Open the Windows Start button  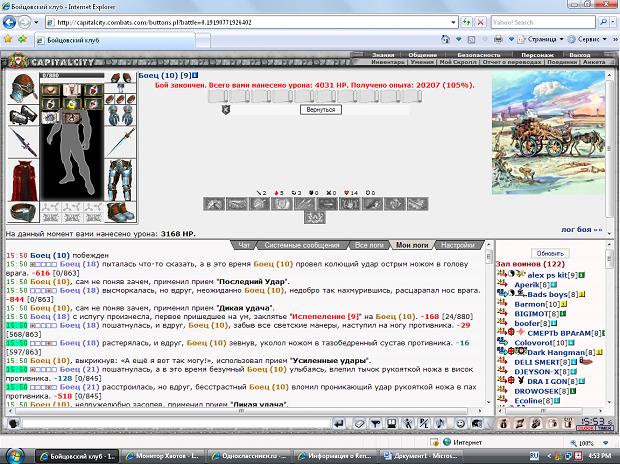pyautogui.click(x=14, y=456)
